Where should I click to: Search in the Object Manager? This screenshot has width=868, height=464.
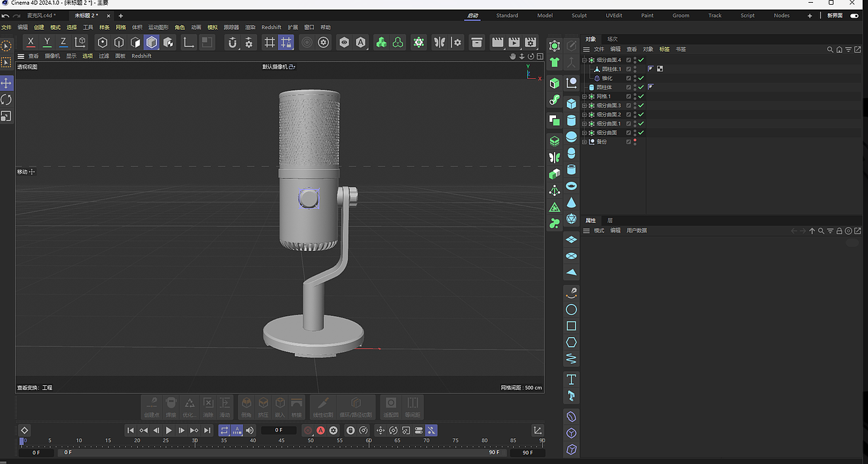830,50
